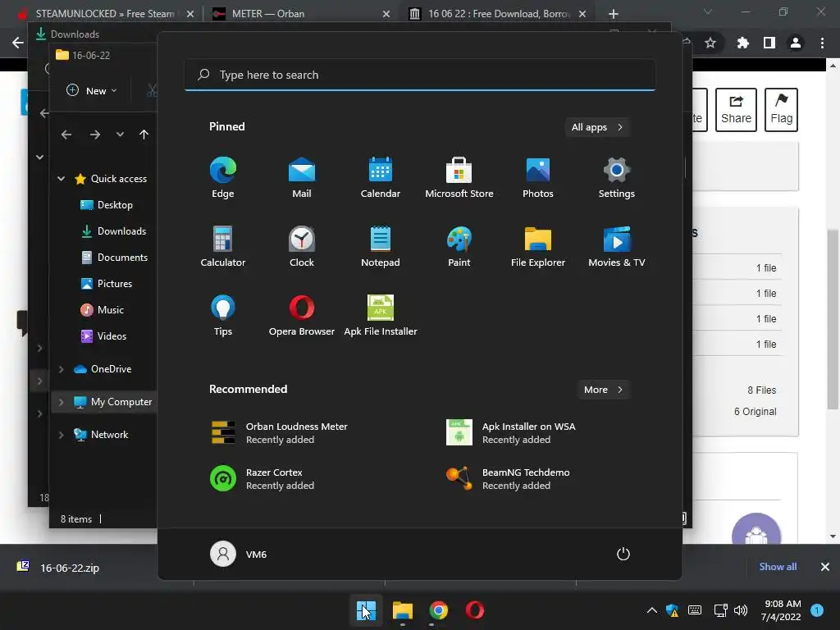Show All apps list
Viewport: 840px width, 630px height.
click(x=597, y=127)
